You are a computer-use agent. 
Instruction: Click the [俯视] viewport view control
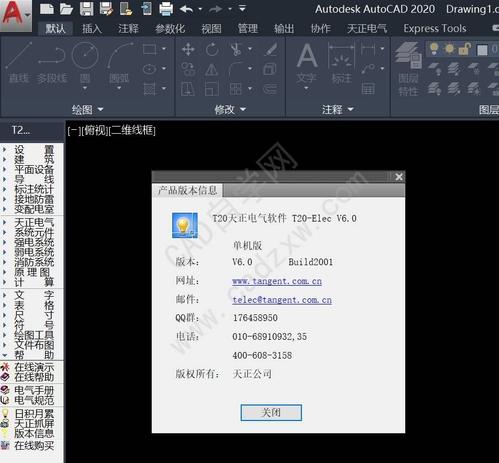(x=95, y=130)
